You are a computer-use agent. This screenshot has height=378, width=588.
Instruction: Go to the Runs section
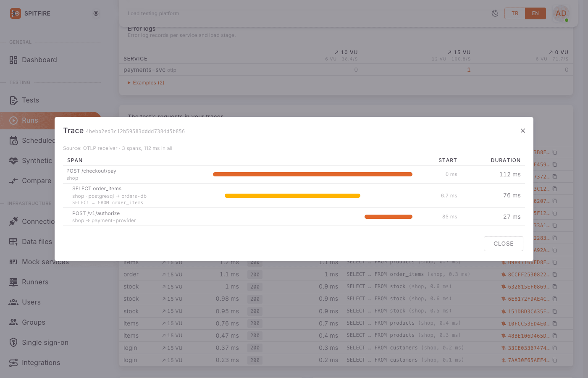coord(50,121)
